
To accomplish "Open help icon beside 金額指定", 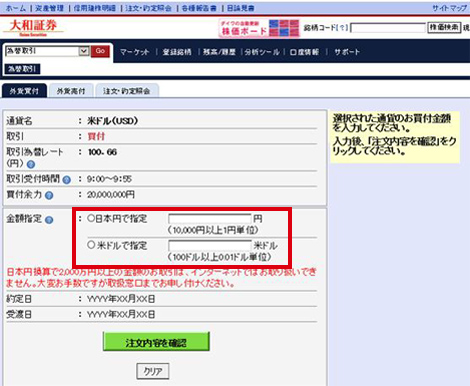I will [49, 220].
